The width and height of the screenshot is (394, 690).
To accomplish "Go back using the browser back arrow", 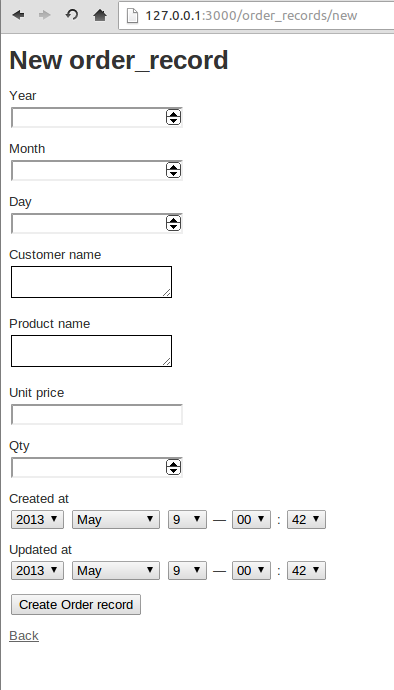I will [18, 15].
